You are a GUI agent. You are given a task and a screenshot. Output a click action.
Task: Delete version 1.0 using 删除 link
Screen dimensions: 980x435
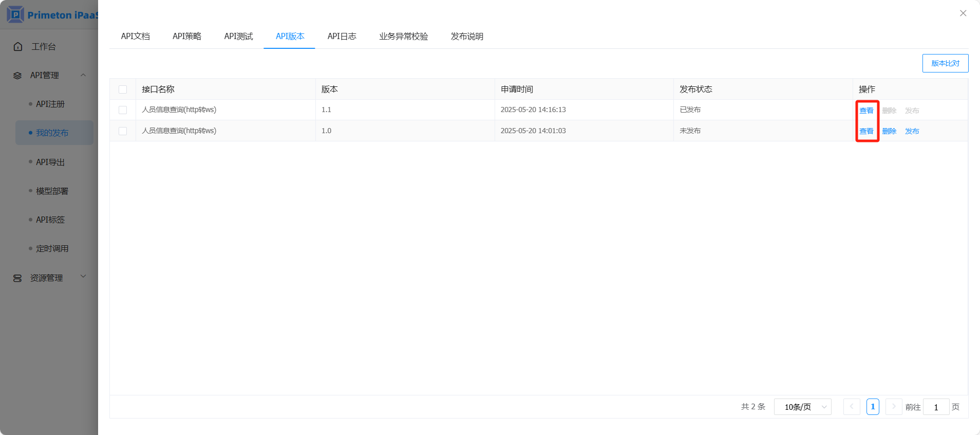coord(889,131)
